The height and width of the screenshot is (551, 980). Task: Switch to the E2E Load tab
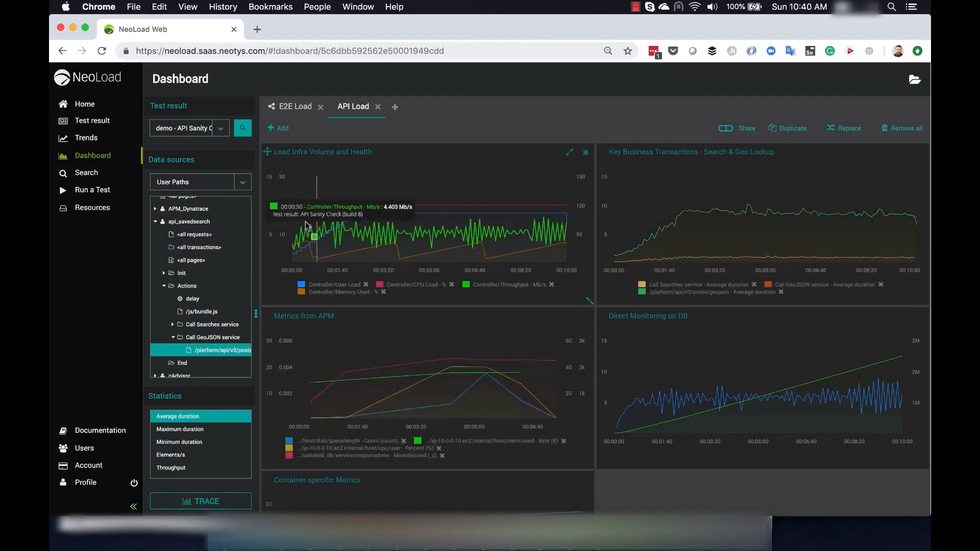[295, 107]
